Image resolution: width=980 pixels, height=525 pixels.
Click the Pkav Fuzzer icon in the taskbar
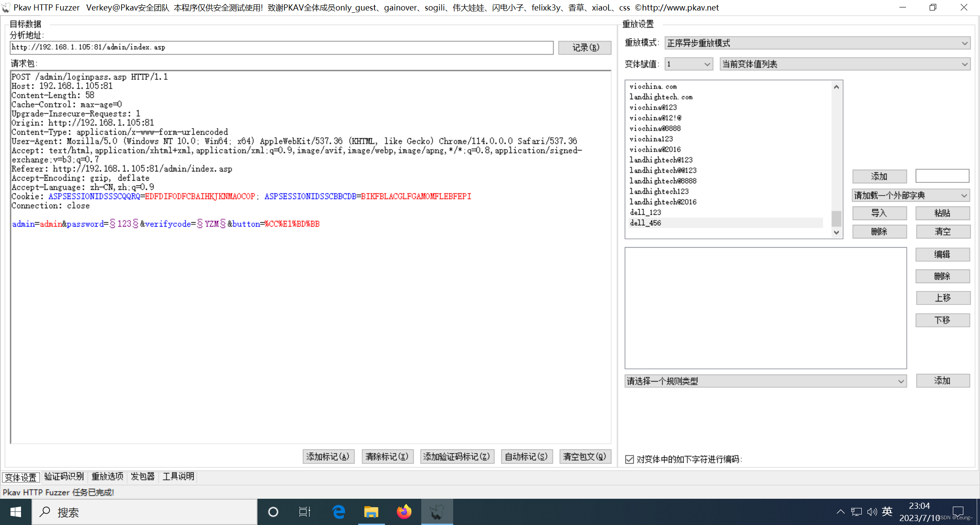(x=437, y=511)
